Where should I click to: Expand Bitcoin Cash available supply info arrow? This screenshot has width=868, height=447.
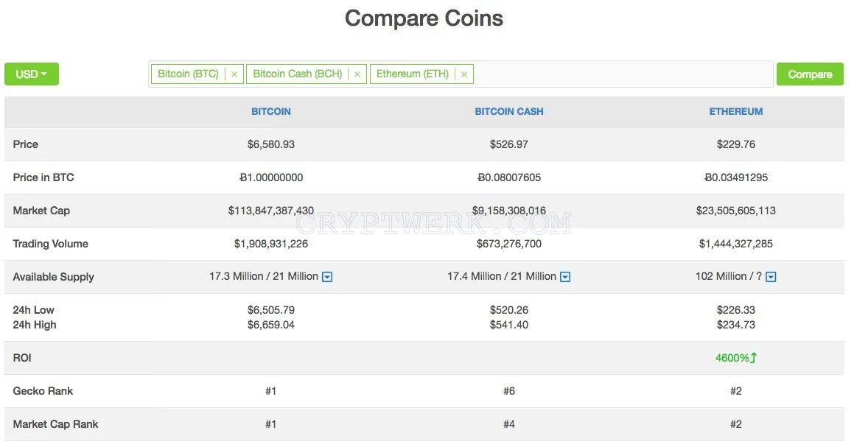[x=565, y=277]
